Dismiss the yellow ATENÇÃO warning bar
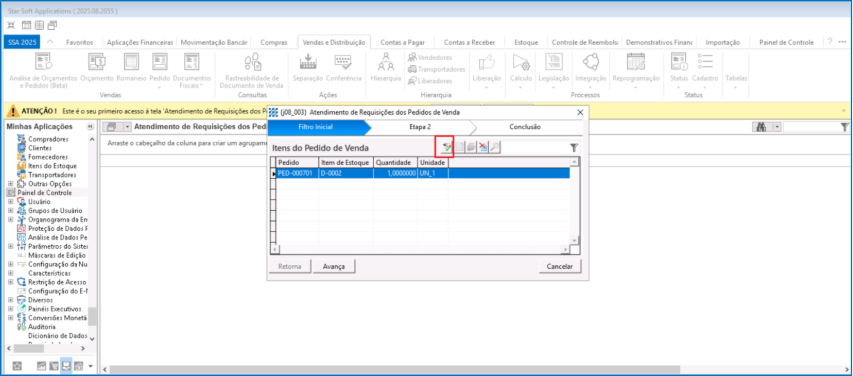This screenshot has height=376, width=853. click(x=844, y=110)
